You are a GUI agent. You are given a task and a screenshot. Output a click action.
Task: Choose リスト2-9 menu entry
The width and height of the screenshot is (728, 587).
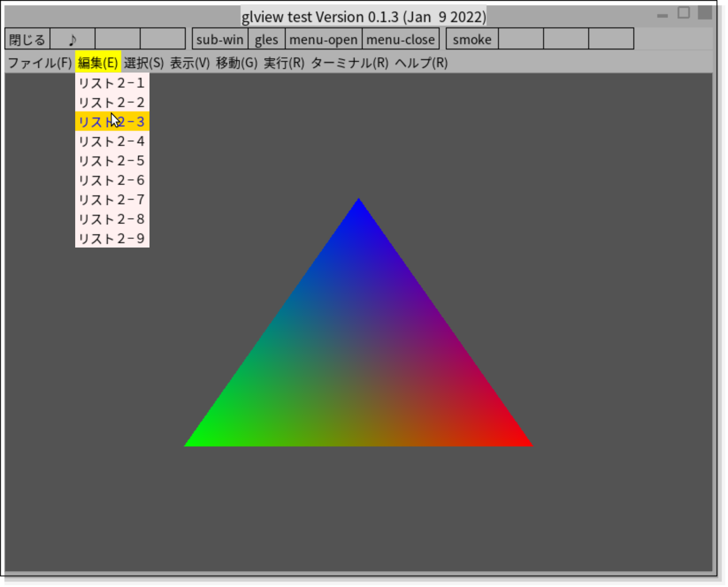tap(112, 239)
